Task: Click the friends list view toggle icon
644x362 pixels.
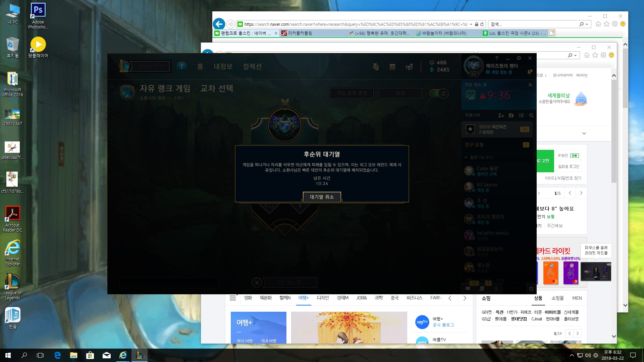Action: click(521, 115)
